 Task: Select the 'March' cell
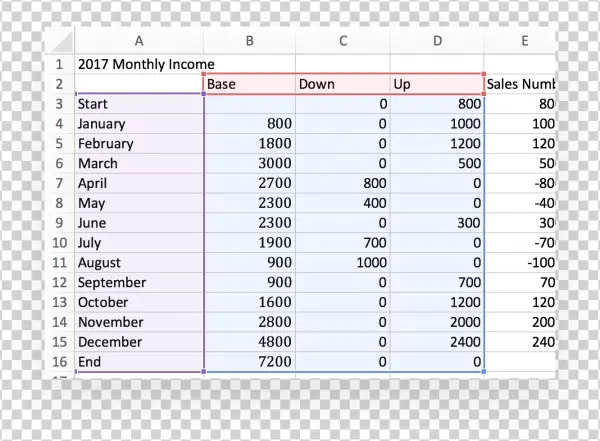point(139,163)
